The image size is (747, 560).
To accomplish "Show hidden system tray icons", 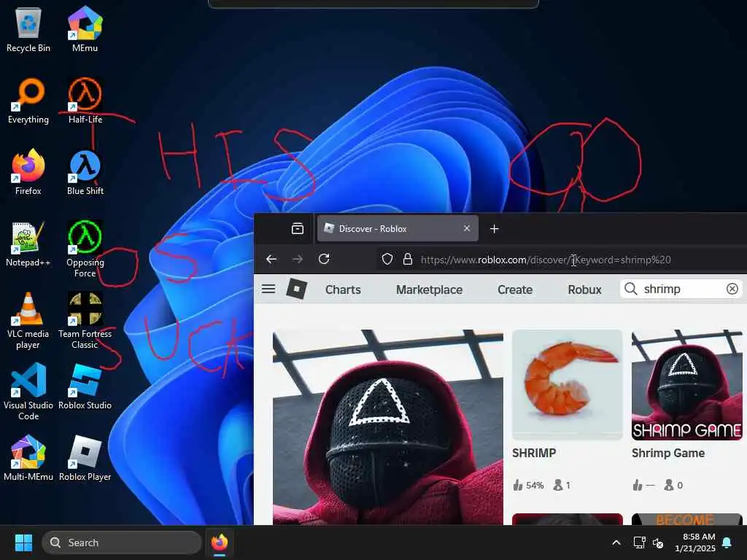I will 616,542.
